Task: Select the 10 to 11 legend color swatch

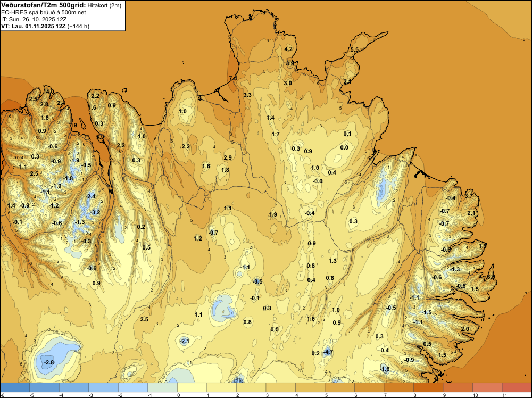Action: [x=487, y=387]
